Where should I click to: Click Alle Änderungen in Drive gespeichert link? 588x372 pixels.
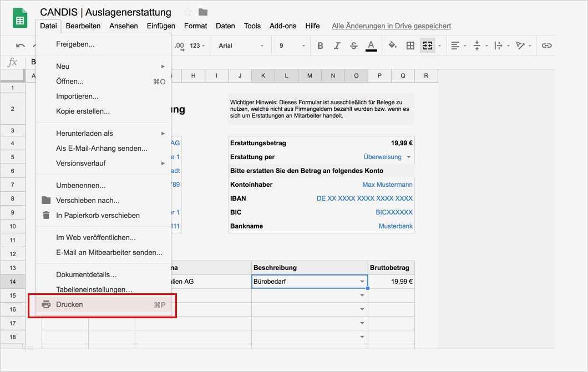(x=391, y=26)
